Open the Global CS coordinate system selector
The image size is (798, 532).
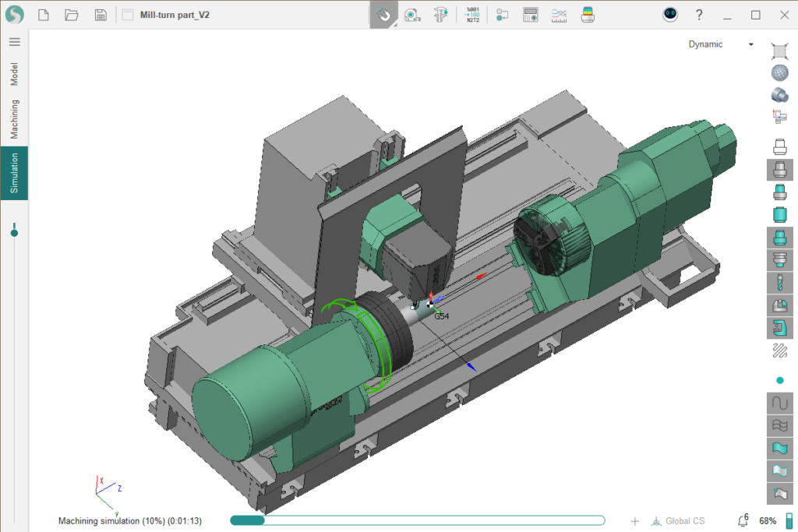click(x=678, y=520)
